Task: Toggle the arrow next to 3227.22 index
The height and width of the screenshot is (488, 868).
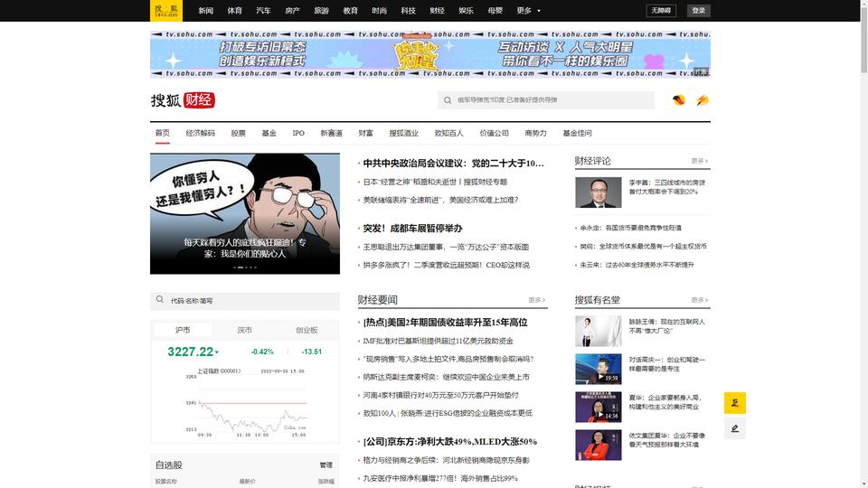Action: click(217, 352)
